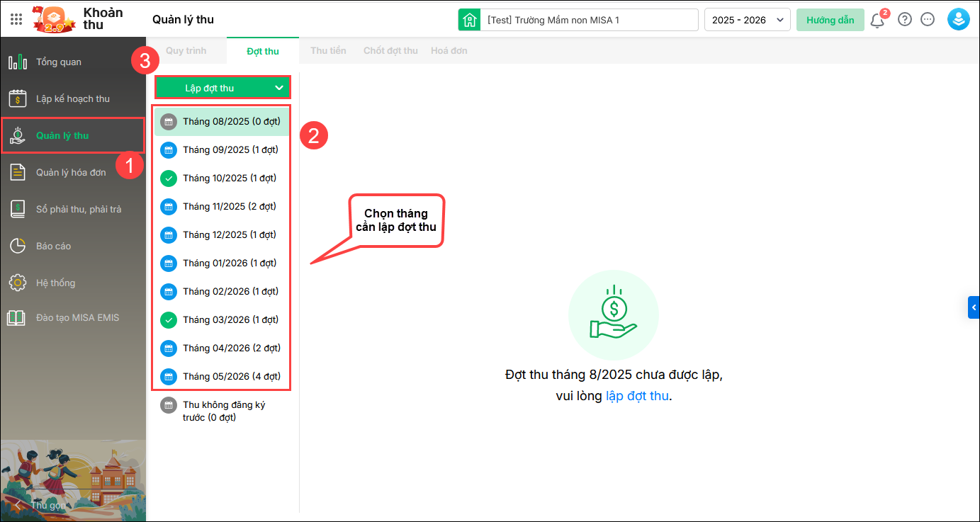Select Tháng 10/2025 (1 đợt)
The image size is (980, 522).
point(222,178)
